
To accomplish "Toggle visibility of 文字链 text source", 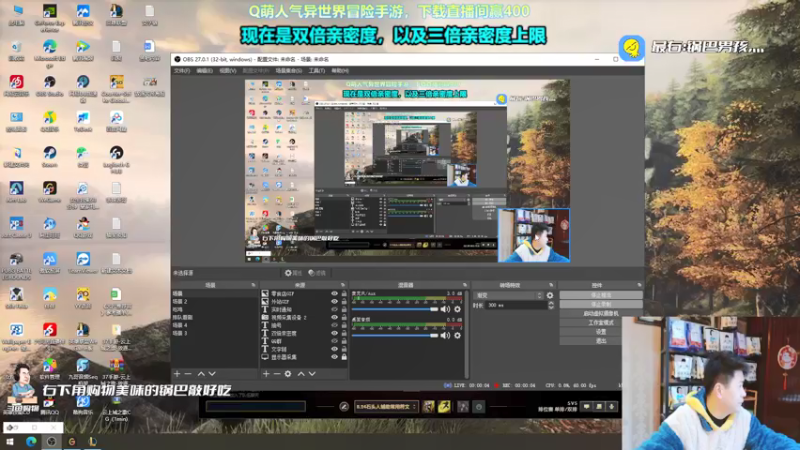I will coord(334,349).
